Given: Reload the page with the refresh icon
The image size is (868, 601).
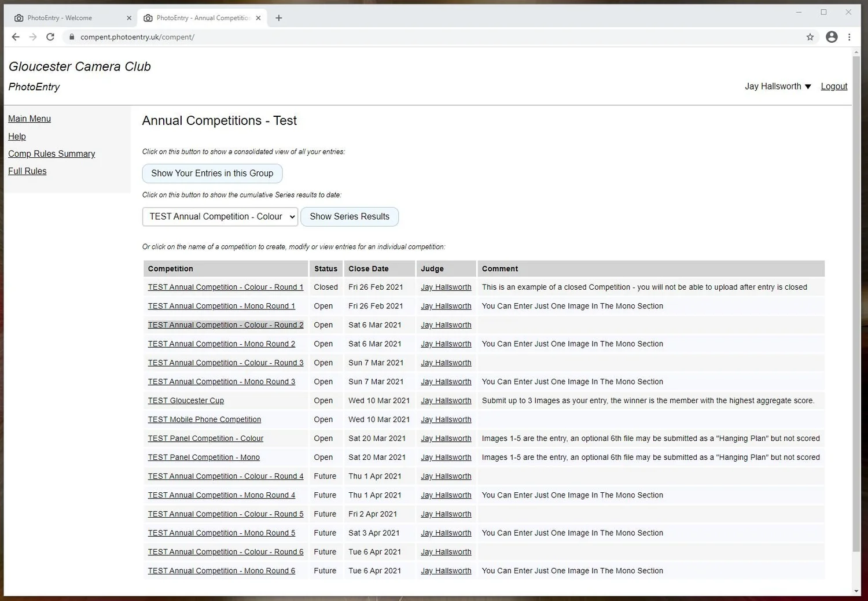Looking at the screenshot, I should [50, 37].
